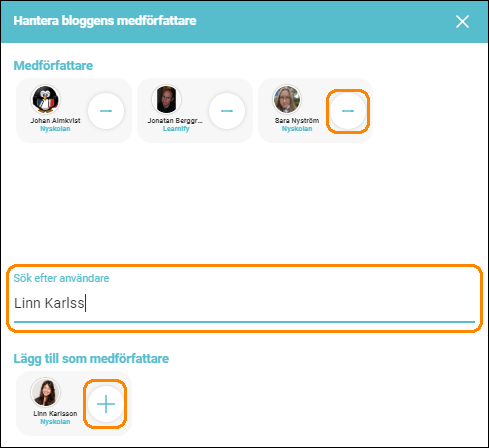The width and height of the screenshot is (489, 448).
Task: Remove Johan Almkvist as co-author
Action: coord(106,111)
